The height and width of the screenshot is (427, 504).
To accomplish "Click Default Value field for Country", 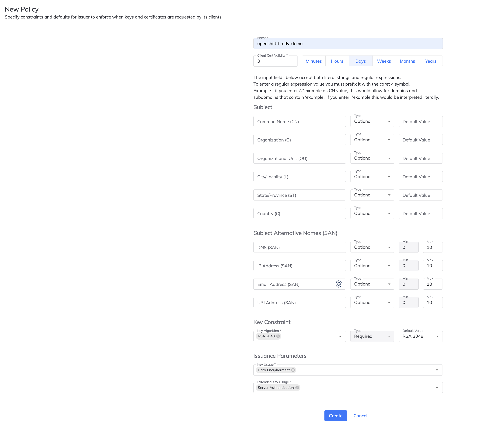I will point(421,213).
